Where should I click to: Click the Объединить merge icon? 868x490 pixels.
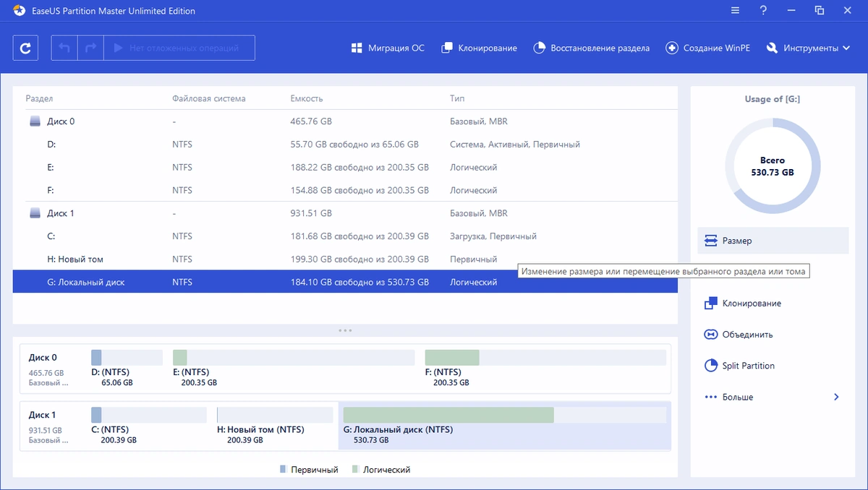click(710, 335)
